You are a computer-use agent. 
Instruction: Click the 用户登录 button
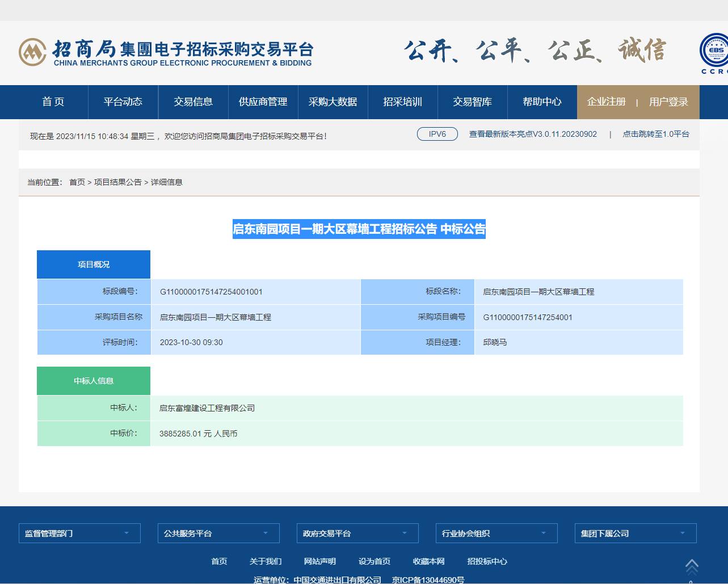point(668,102)
